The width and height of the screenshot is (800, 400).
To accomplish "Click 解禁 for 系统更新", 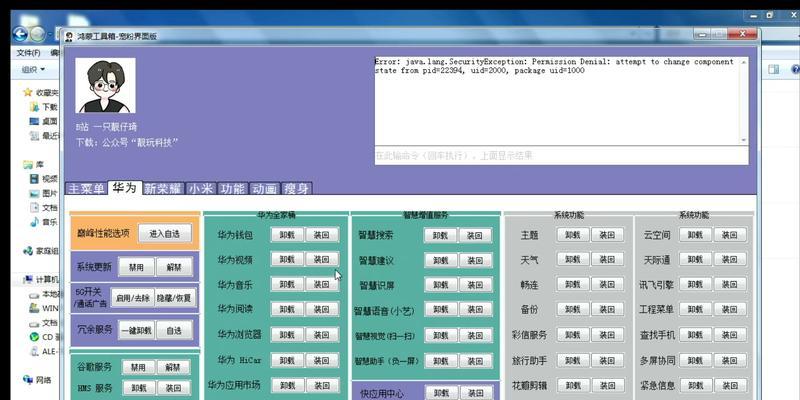I will point(174,267).
